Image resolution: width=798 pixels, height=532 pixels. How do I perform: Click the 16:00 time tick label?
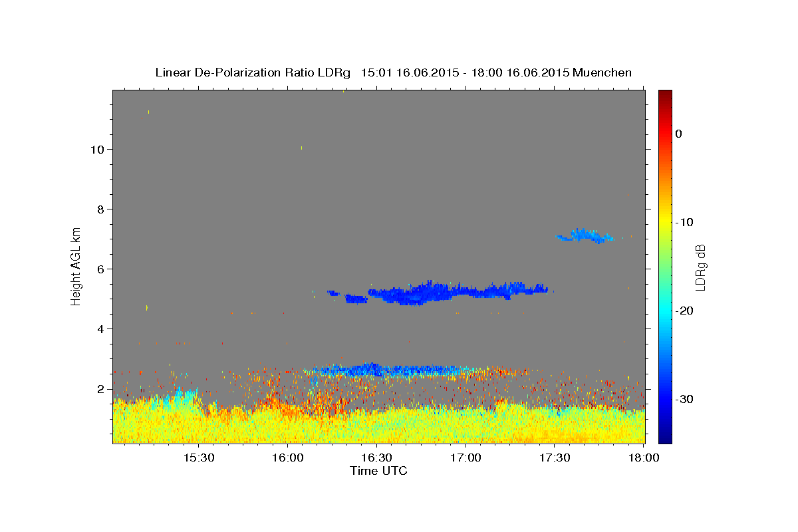287,458
